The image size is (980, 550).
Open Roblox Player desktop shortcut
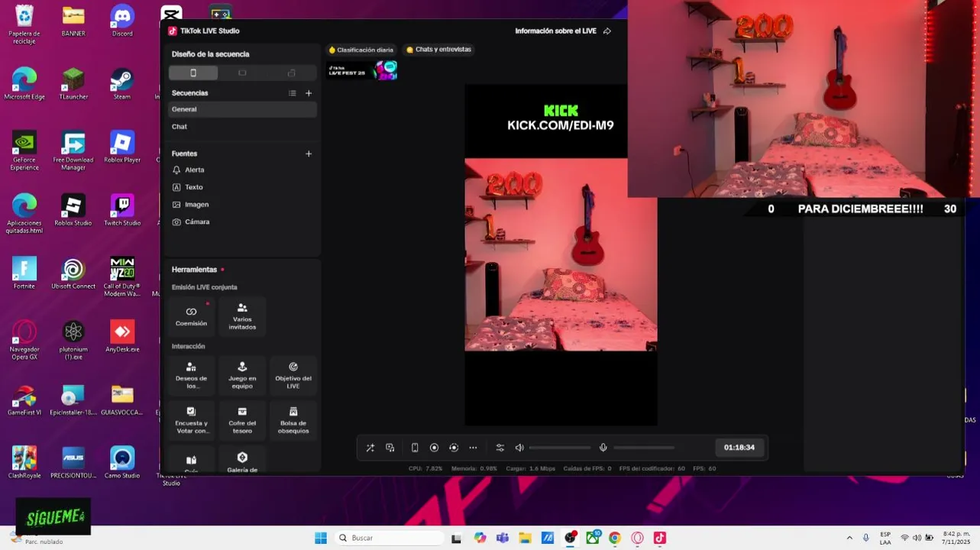pos(122,147)
